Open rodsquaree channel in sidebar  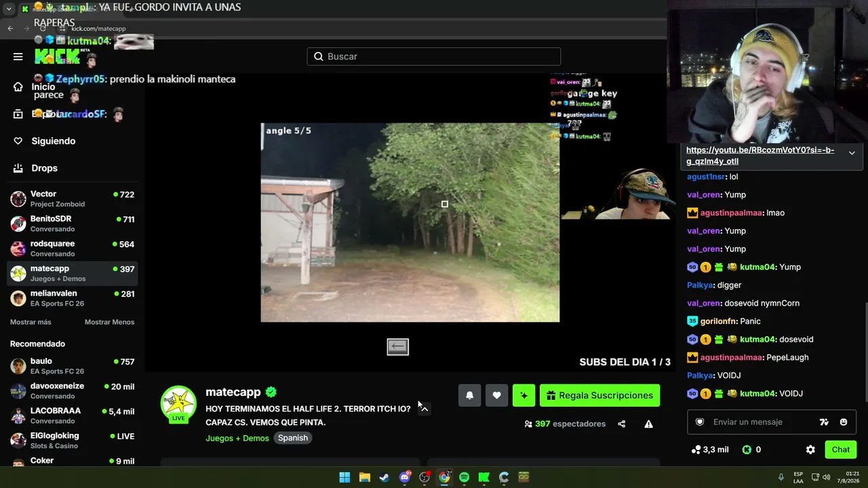tap(73, 248)
